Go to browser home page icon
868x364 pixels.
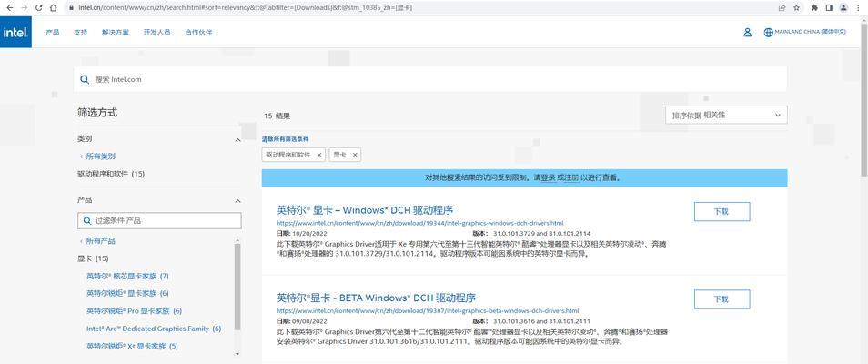tap(53, 8)
